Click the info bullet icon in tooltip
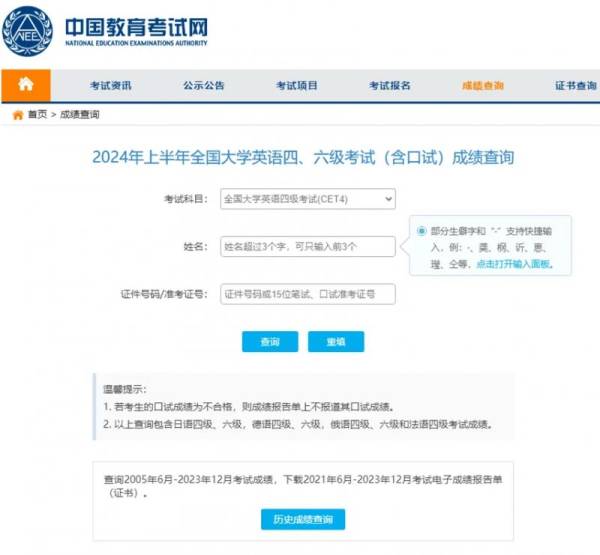This screenshot has height=555, width=600. tap(421, 231)
